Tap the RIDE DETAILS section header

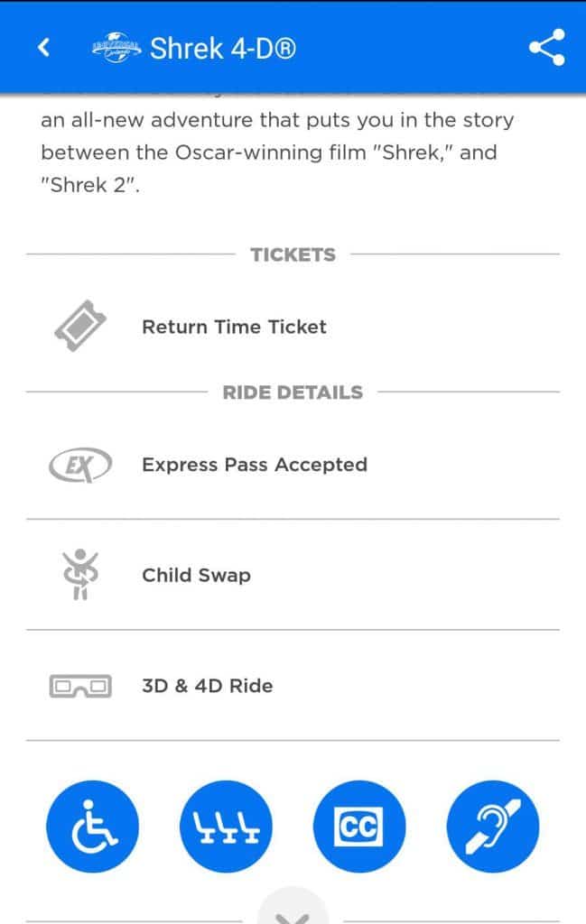(x=293, y=393)
